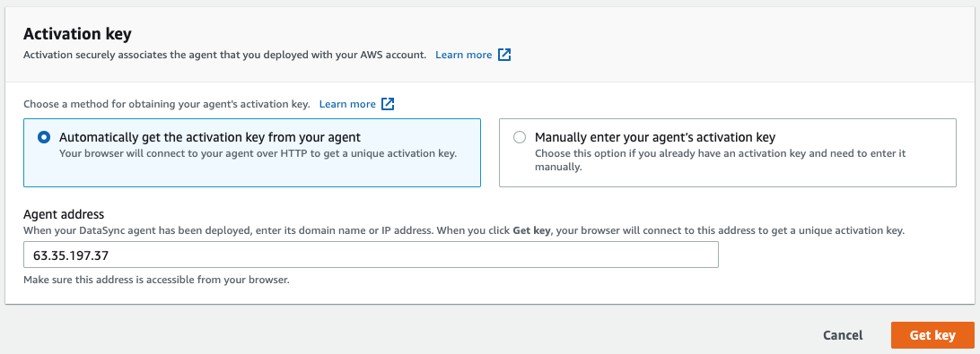Click the Agent address label
This screenshot has width=980, height=354.
64,215
